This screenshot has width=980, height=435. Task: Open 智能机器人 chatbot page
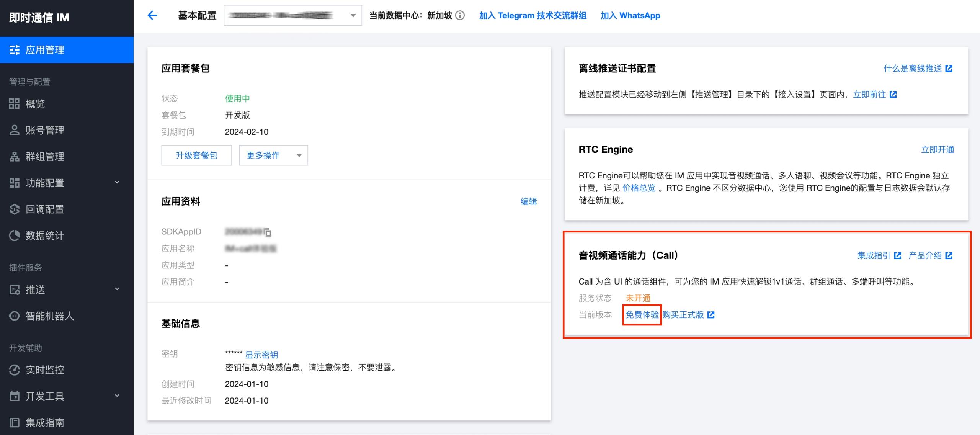click(x=49, y=316)
